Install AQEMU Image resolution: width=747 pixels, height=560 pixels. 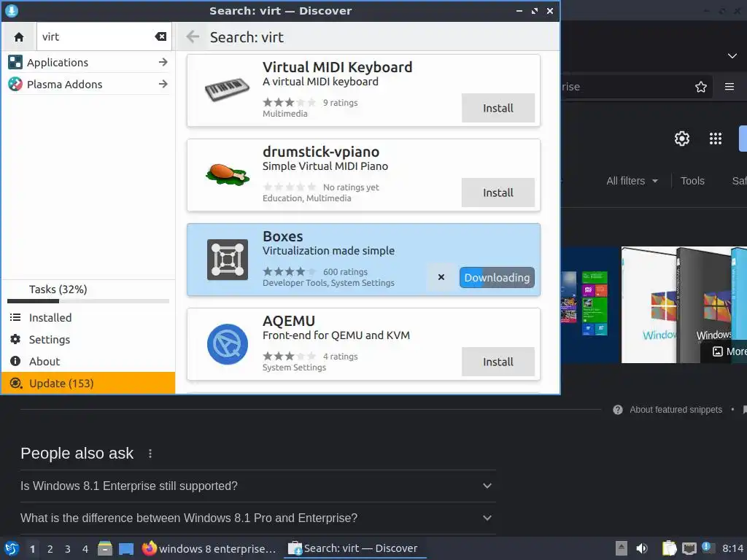(x=498, y=362)
